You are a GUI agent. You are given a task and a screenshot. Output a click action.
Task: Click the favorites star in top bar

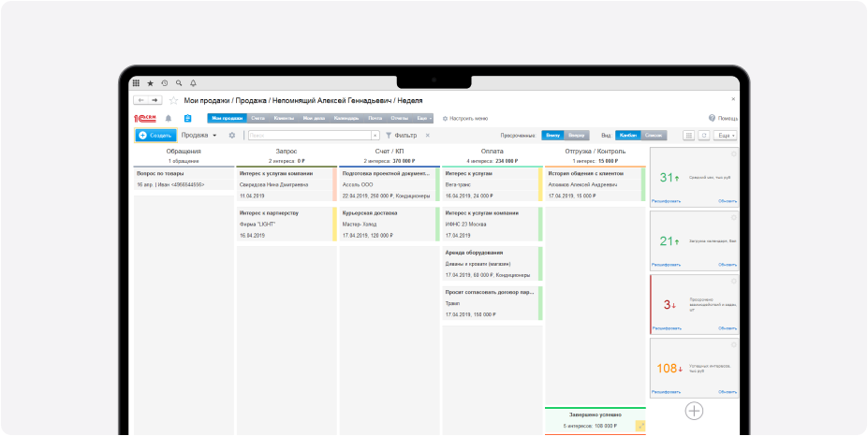(x=150, y=83)
